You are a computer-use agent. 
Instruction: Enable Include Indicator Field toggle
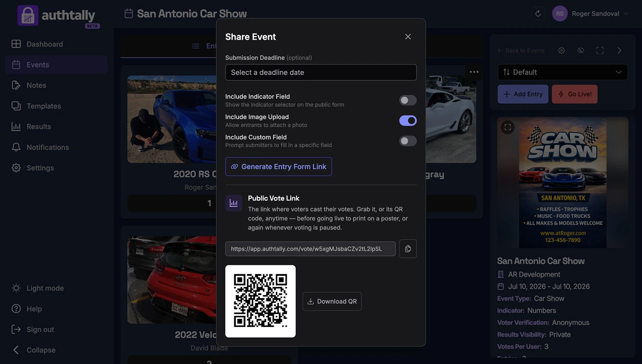(408, 100)
